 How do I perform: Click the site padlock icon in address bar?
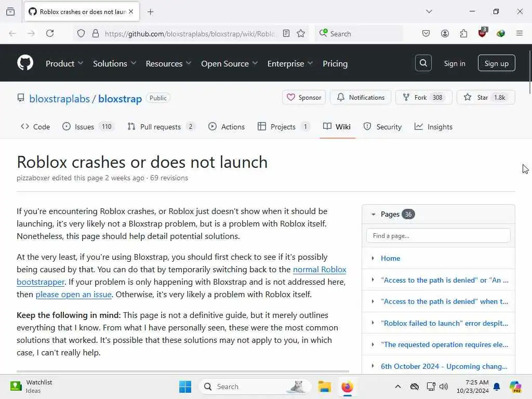coord(96,33)
